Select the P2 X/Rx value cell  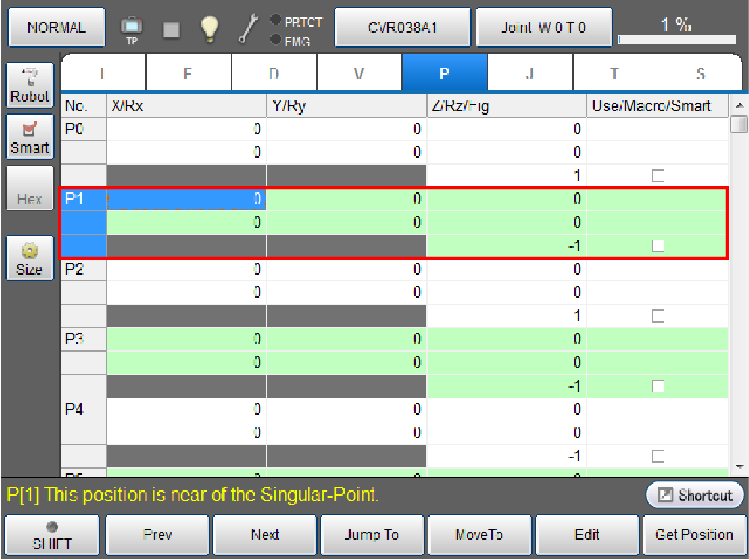click(x=187, y=270)
